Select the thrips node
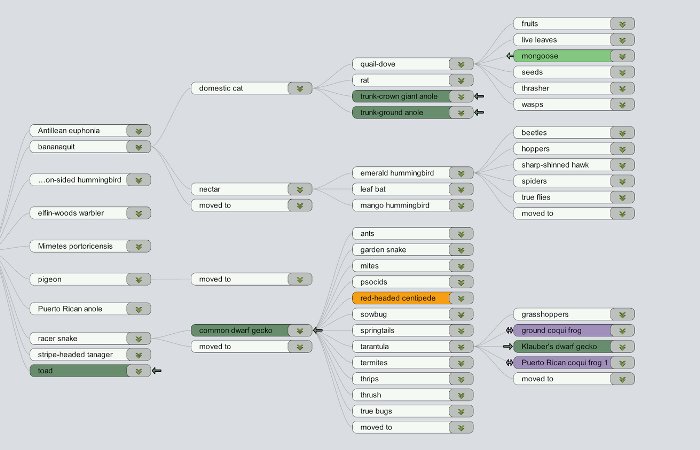Screen dimensions: 700x450 [x=412, y=379]
